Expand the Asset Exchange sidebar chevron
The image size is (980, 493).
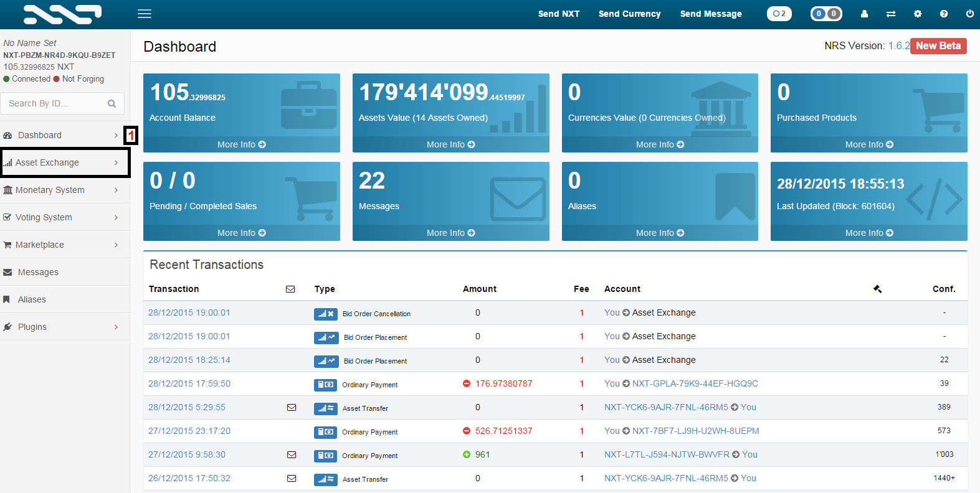click(x=116, y=162)
